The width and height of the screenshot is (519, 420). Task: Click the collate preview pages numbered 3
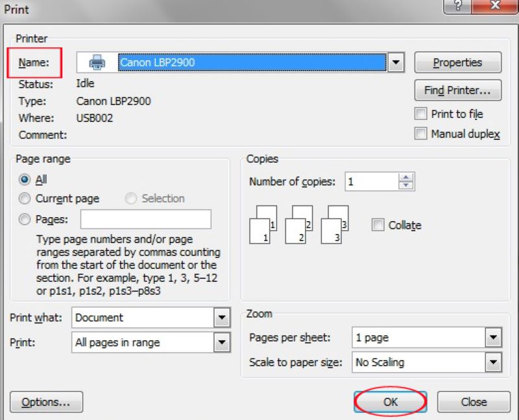335,225
